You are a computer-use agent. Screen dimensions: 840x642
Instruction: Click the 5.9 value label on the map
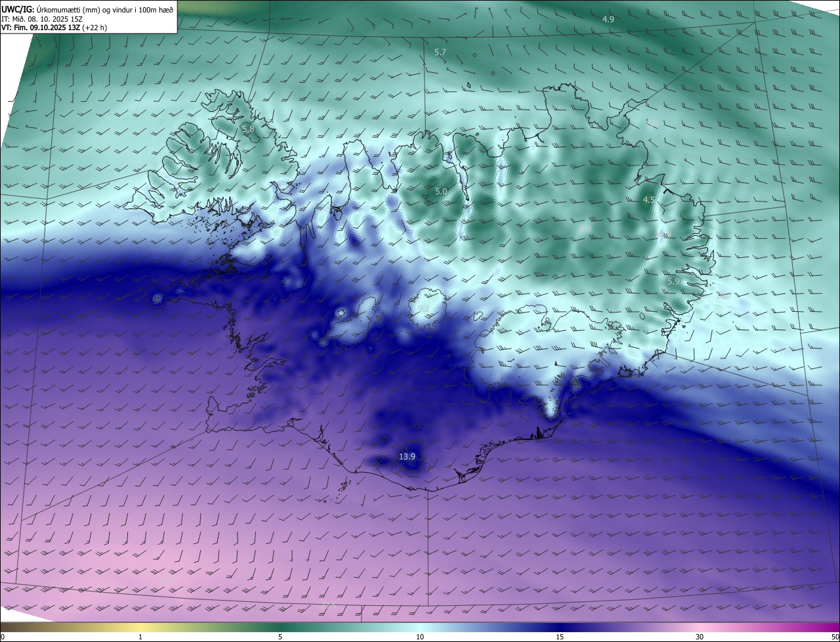(673, 281)
